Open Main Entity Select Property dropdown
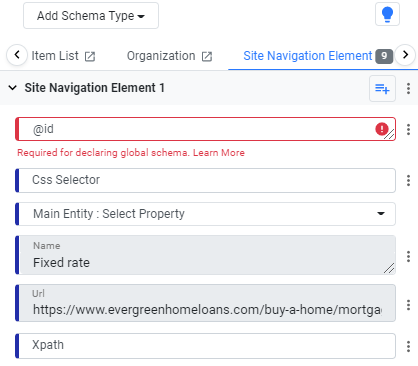This screenshot has height=366, width=418. point(206,214)
